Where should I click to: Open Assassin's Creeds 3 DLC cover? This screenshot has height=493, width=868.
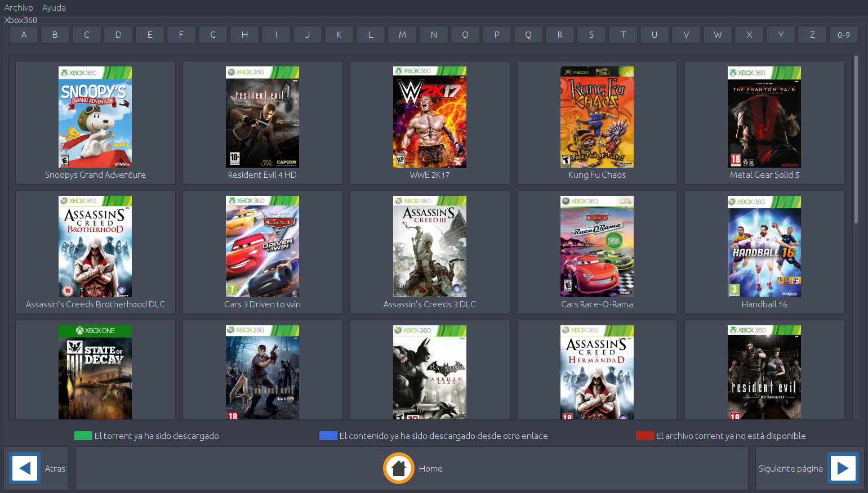430,246
